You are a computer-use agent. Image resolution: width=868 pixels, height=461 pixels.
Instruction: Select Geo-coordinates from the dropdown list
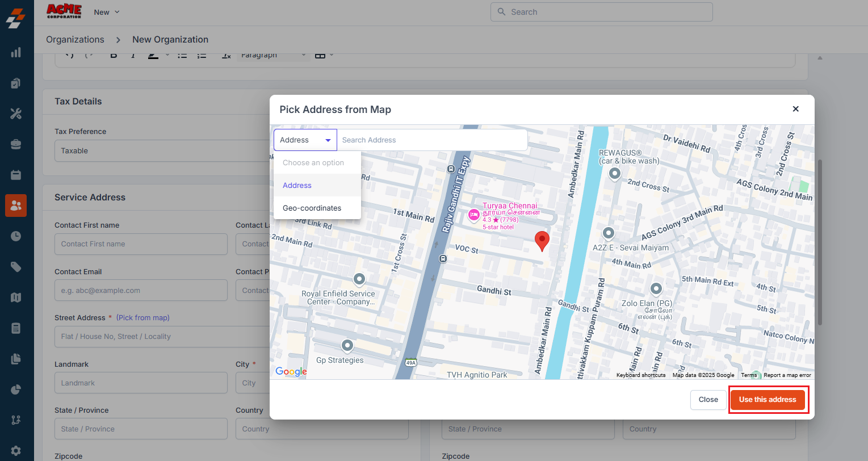click(312, 208)
